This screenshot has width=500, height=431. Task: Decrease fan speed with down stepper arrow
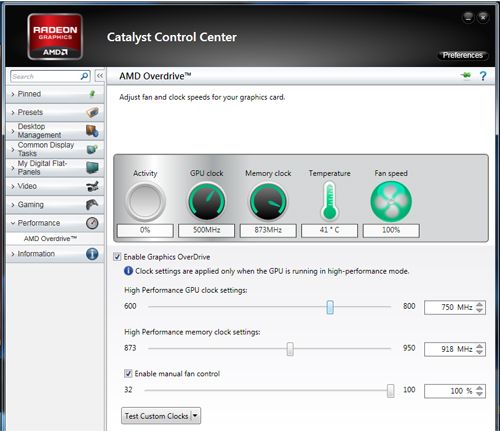(x=479, y=394)
